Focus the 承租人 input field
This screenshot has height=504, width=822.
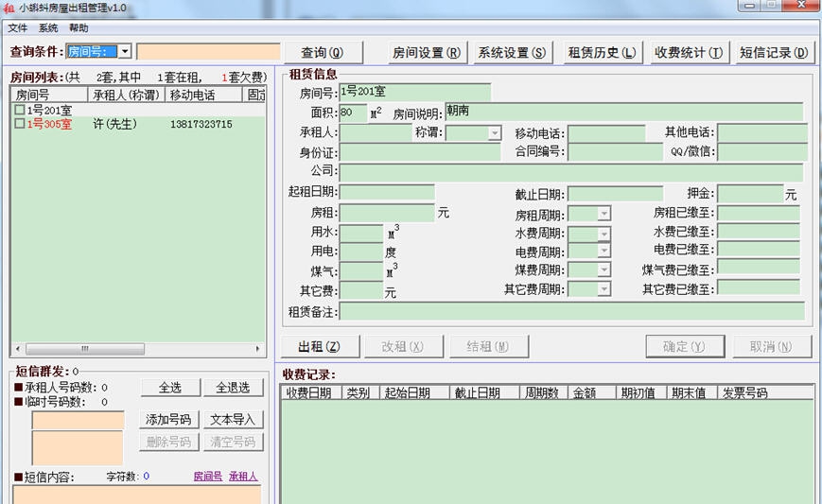376,132
